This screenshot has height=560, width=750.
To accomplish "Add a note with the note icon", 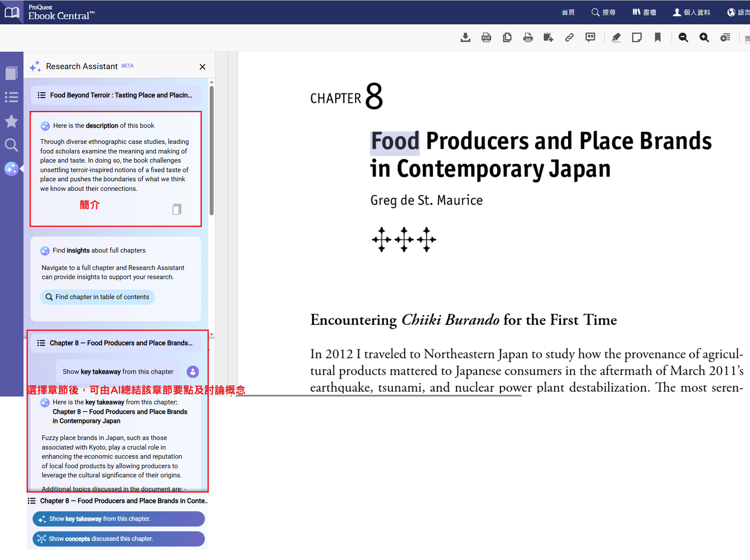I will (636, 38).
